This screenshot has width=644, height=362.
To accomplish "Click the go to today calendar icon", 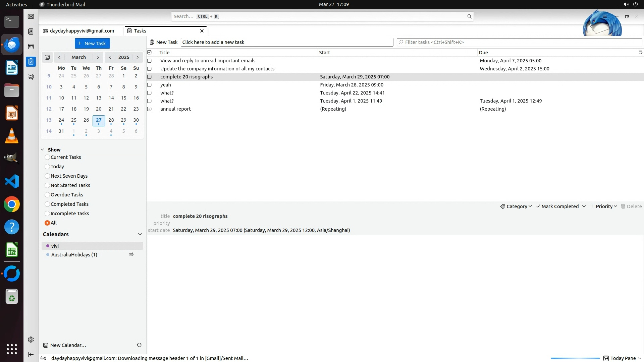I will tap(47, 57).
